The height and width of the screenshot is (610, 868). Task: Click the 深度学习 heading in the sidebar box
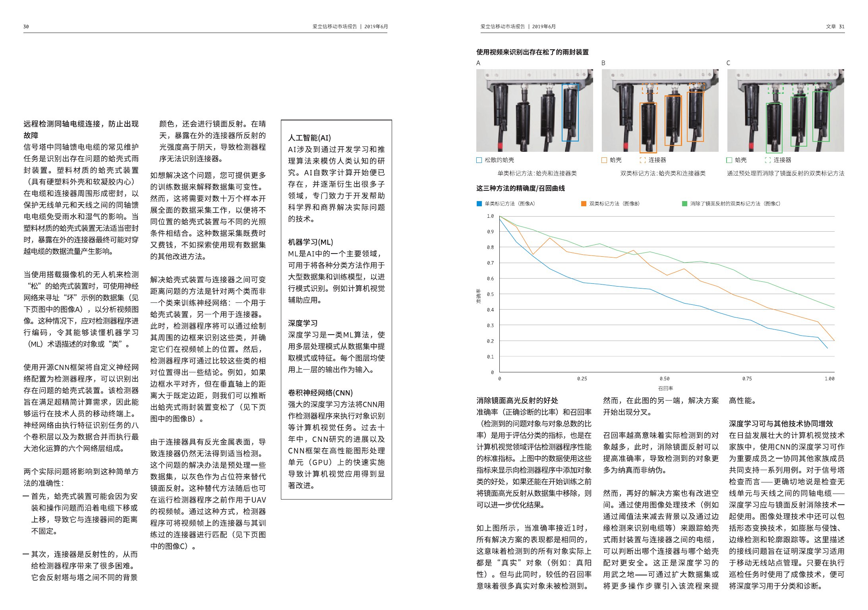tap(303, 323)
